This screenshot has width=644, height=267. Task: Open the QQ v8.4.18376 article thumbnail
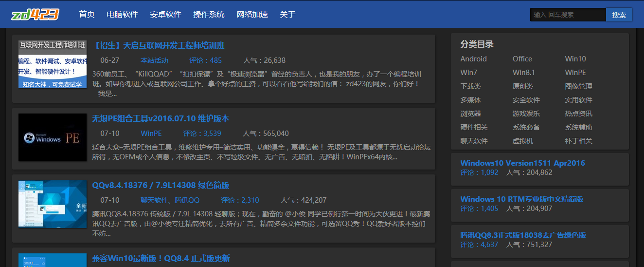click(53, 204)
